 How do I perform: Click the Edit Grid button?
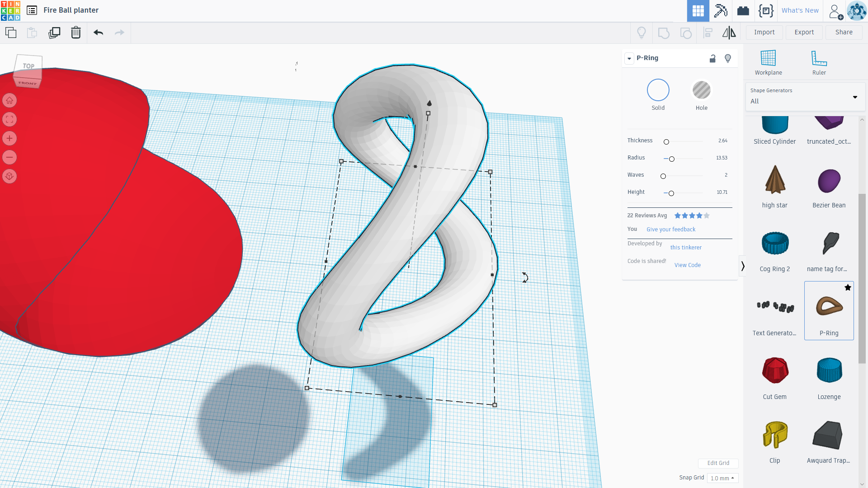718,463
